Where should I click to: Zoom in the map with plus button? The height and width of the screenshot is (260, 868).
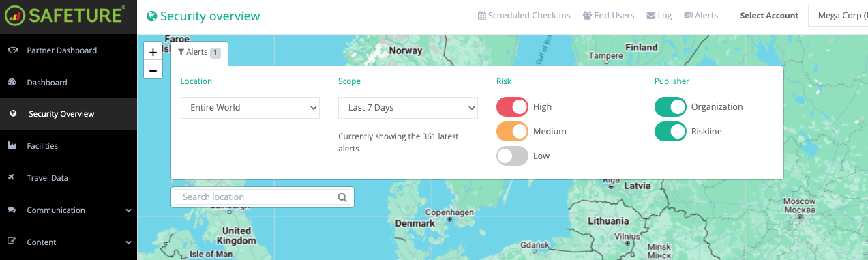153,52
